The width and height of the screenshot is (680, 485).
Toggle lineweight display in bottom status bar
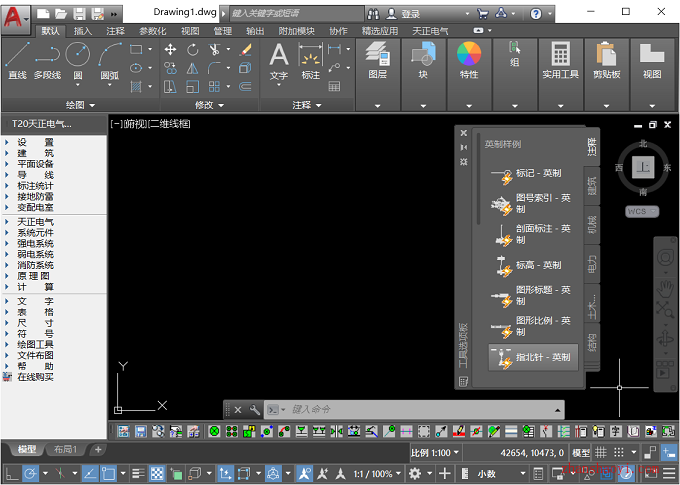(x=138, y=474)
